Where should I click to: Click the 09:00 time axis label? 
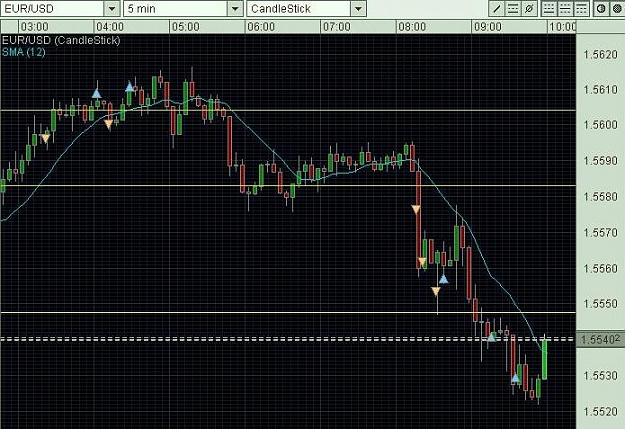488,27
